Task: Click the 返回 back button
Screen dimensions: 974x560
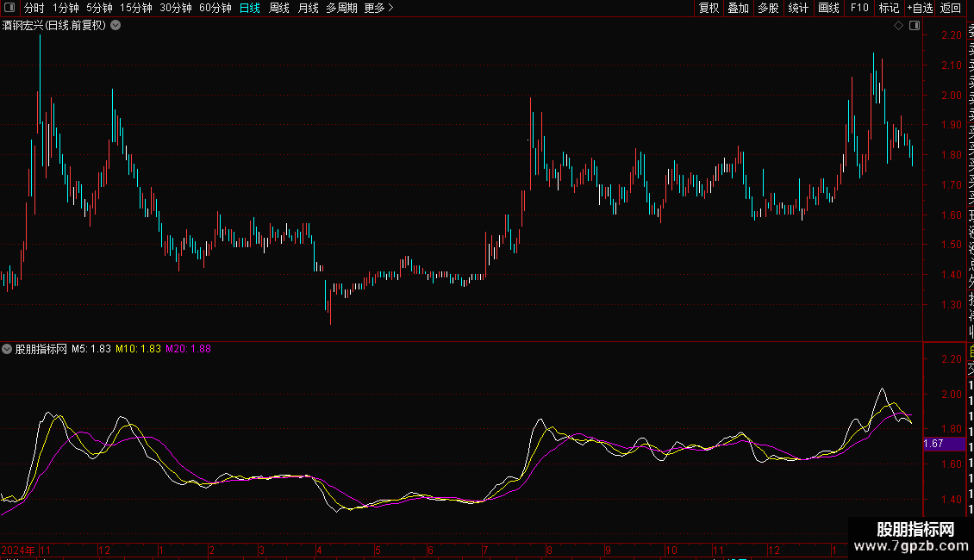Action: coord(951,8)
